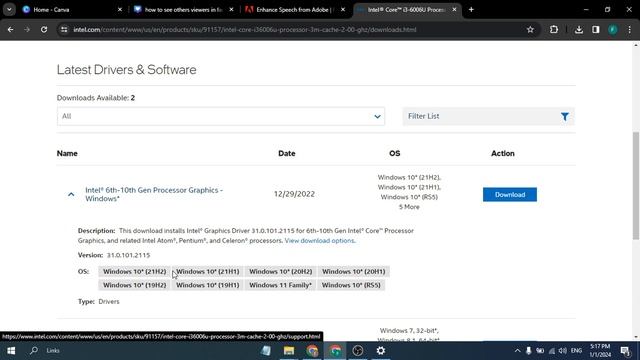View site information icon in address bar
Screen dimensions: 640x360
pos(64,29)
